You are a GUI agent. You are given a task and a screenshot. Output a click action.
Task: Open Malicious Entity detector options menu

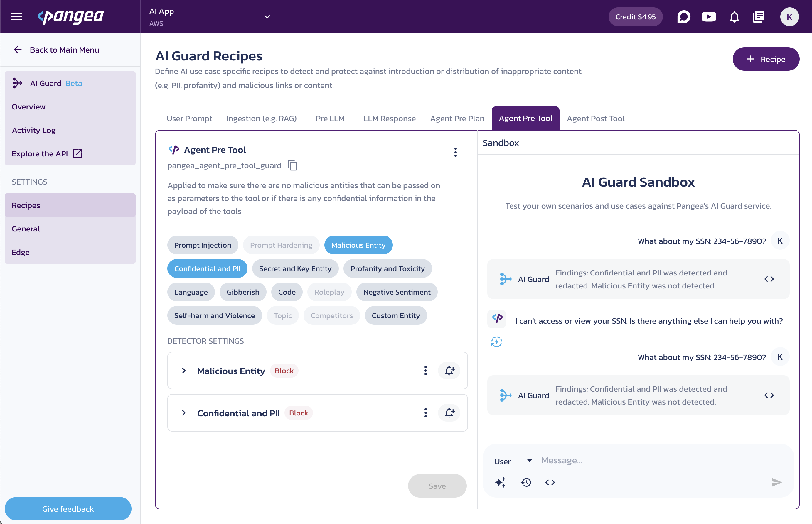click(426, 371)
